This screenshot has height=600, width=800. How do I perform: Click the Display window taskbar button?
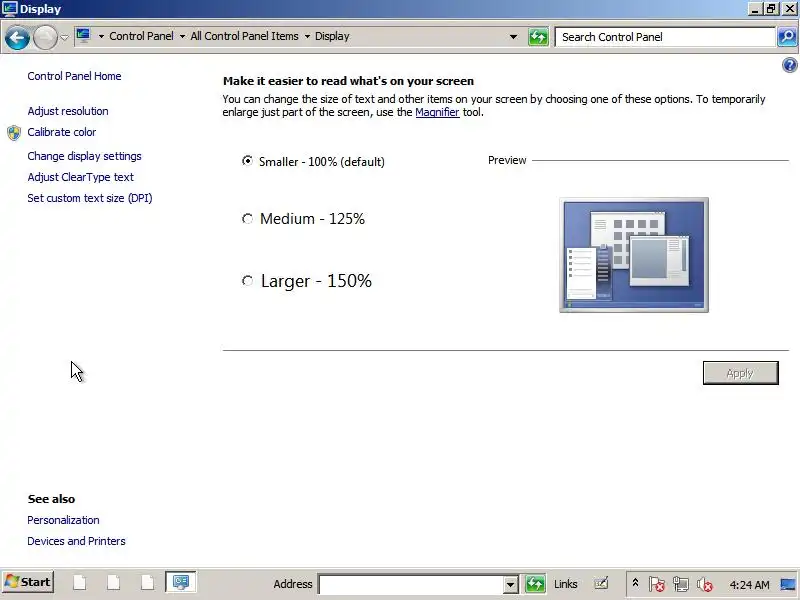pos(181,582)
